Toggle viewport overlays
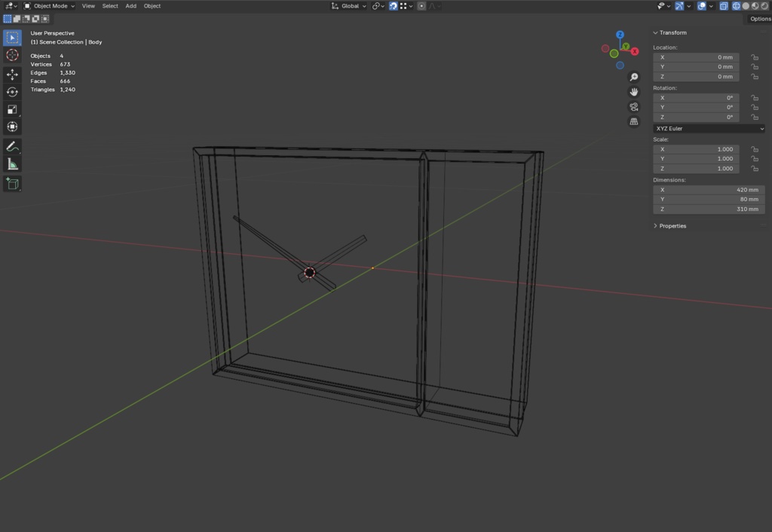772x532 pixels. pos(702,6)
